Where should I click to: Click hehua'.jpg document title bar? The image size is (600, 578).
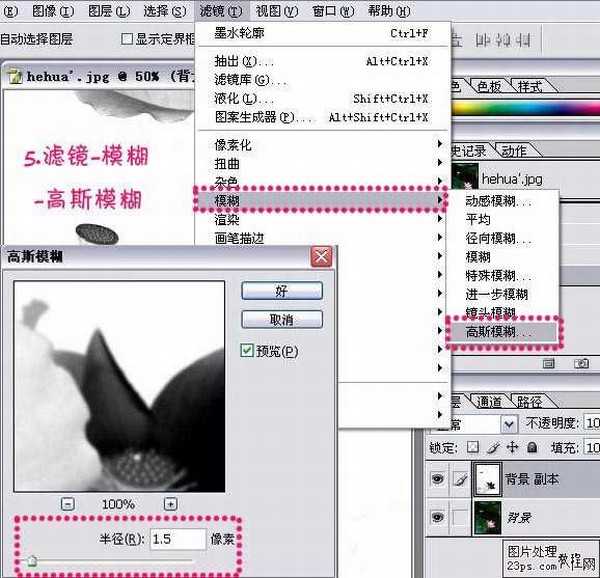[x=99, y=77]
